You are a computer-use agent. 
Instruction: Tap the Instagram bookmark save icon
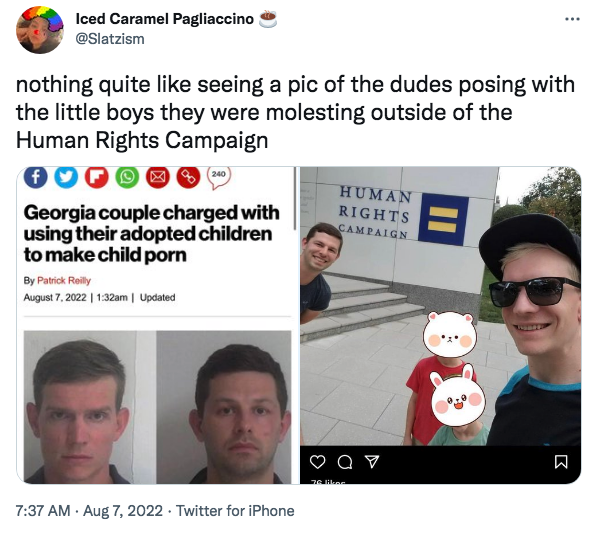(561, 462)
